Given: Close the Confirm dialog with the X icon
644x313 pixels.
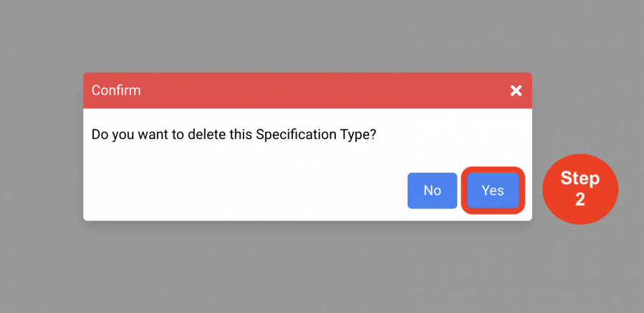Looking at the screenshot, I should (x=516, y=91).
